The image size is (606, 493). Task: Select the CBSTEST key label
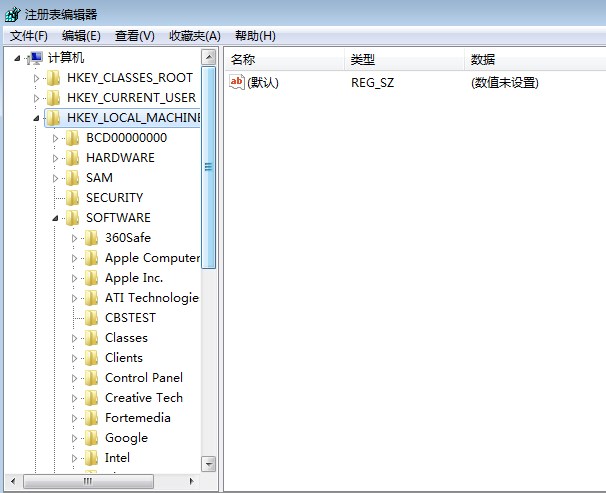pyautogui.click(x=130, y=318)
